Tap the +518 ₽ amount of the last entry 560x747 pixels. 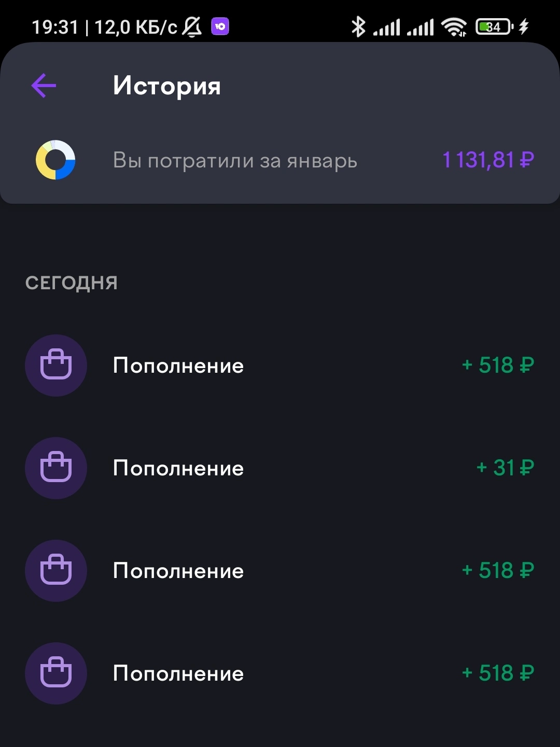click(x=498, y=673)
